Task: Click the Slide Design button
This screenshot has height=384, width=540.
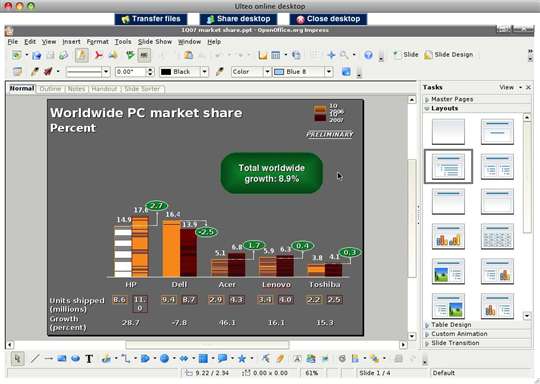Action: point(449,55)
